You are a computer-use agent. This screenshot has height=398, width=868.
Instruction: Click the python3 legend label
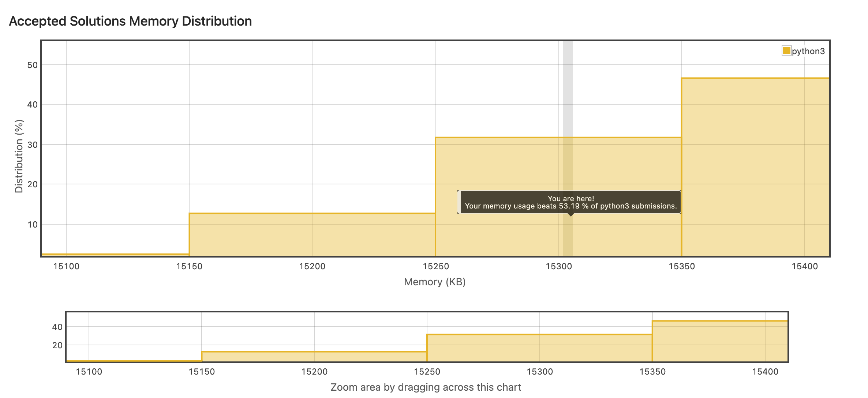pyautogui.click(x=808, y=51)
